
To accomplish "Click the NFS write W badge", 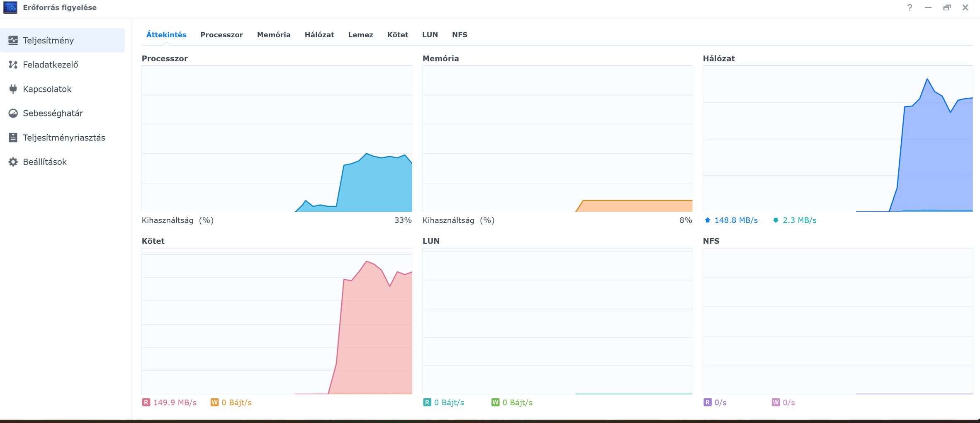I will tap(776, 402).
